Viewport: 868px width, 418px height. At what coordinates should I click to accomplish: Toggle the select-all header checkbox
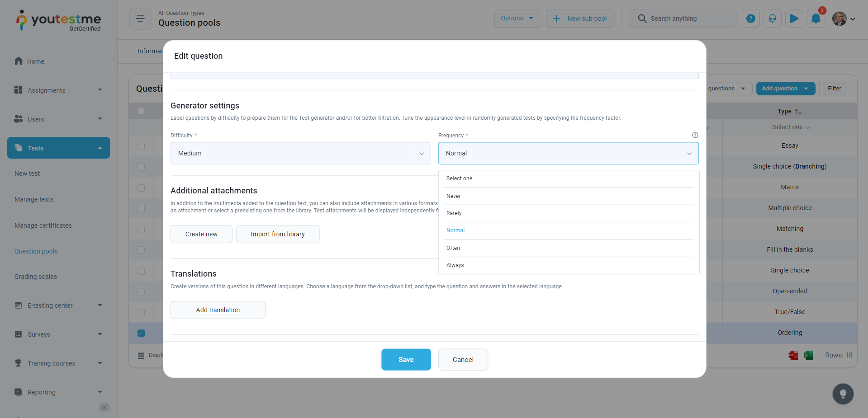(x=141, y=111)
